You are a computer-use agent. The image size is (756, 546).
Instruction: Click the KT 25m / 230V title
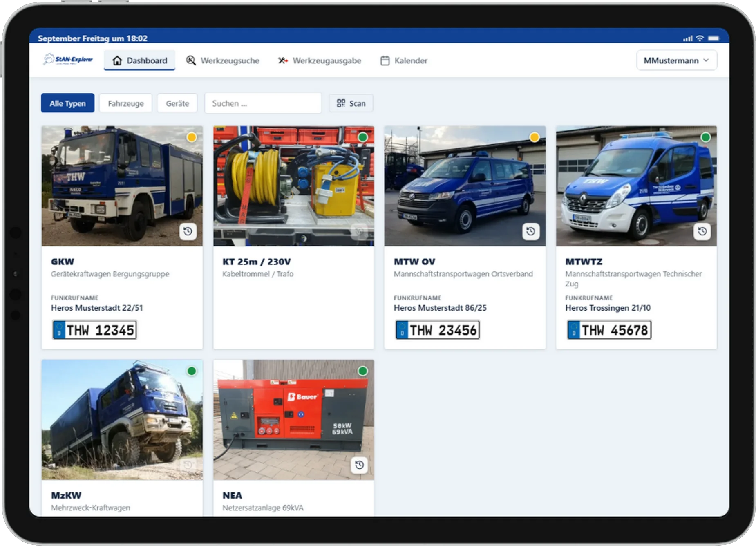click(x=257, y=262)
